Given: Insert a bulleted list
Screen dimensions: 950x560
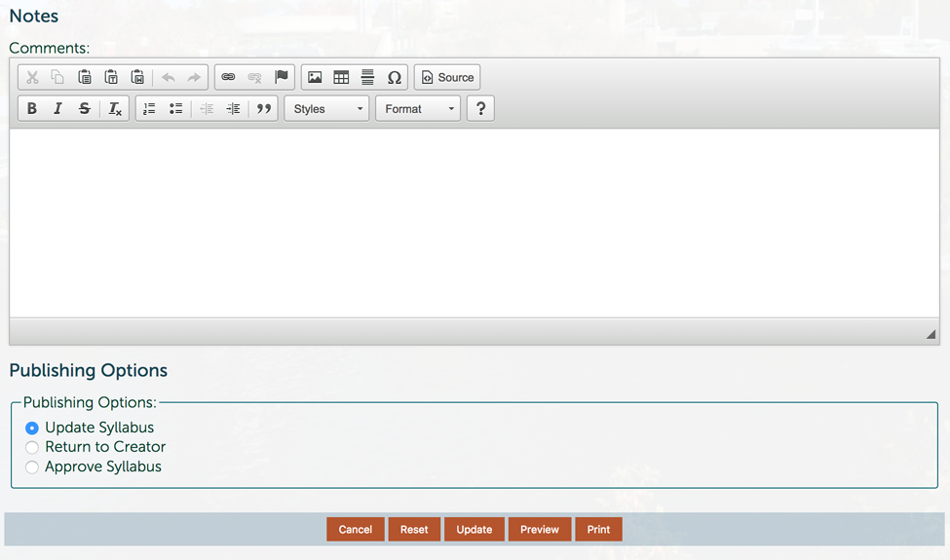Looking at the screenshot, I should tap(176, 109).
